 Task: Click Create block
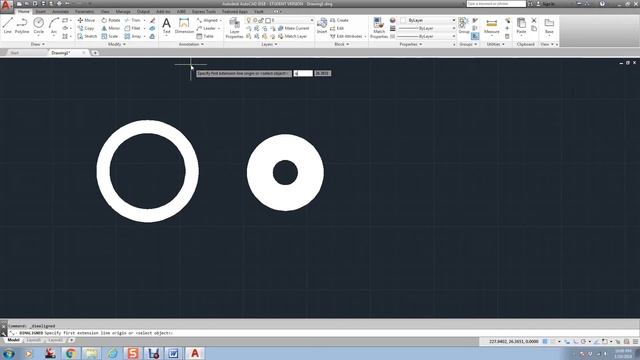click(340, 20)
